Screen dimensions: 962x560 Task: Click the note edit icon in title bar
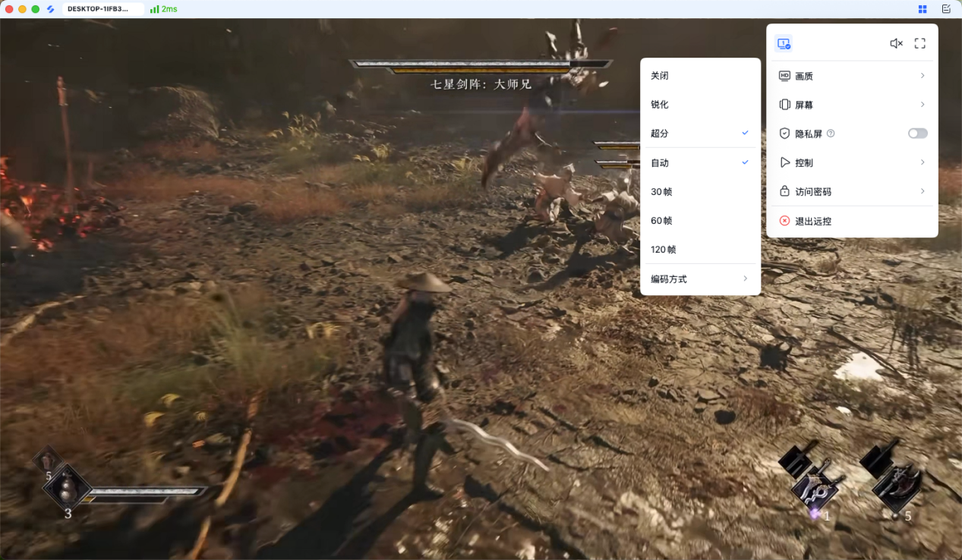[946, 9]
